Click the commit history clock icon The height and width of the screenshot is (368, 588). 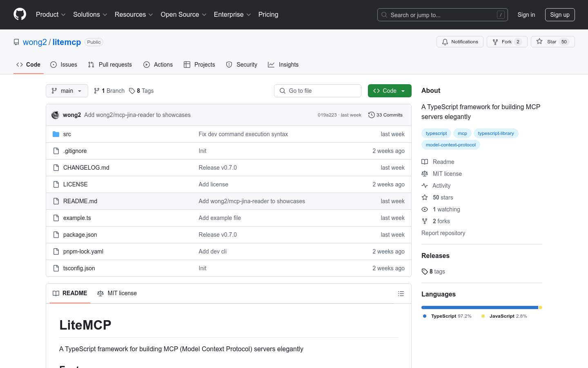(x=371, y=115)
